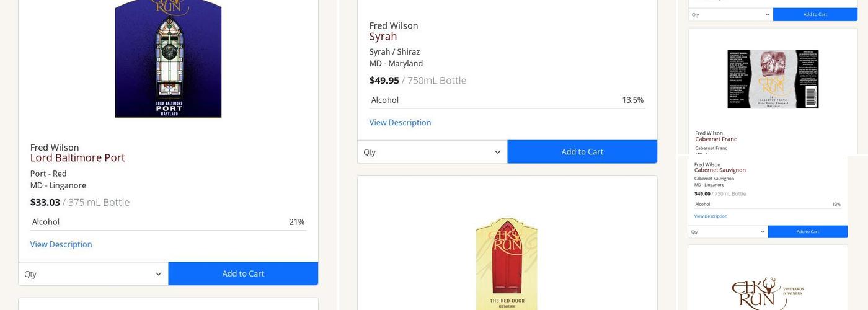View Description for Lord Baltimore Port
The height and width of the screenshot is (310, 868).
[61, 244]
